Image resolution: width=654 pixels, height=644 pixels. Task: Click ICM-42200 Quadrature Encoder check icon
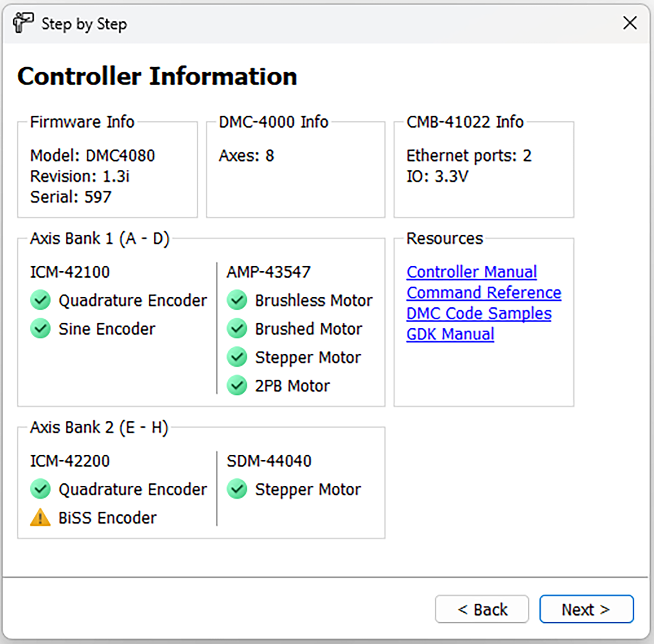coord(41,489)
